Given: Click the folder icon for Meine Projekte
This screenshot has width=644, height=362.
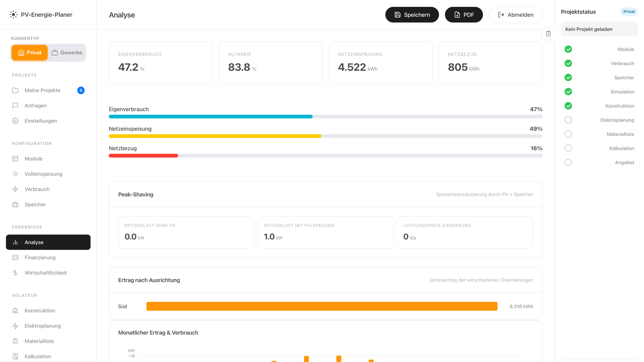Looking at the screenshot, I should coord(15,90).
